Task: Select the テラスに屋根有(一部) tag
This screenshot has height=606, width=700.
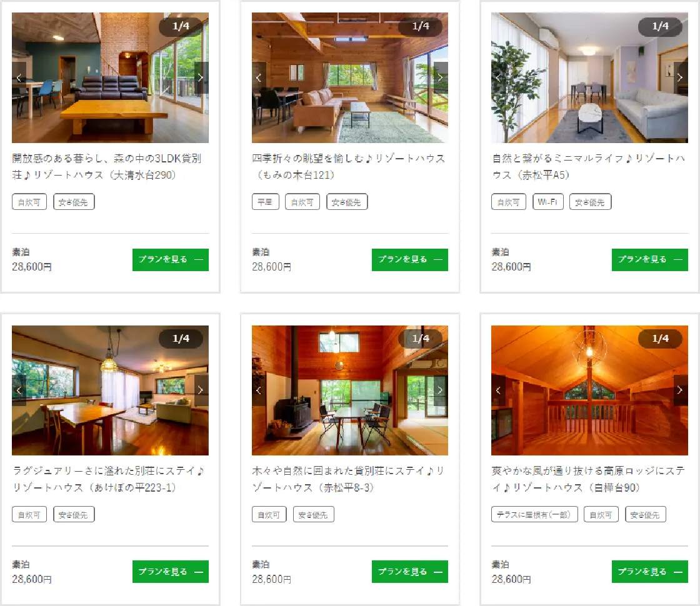Action: [x=534, y=514]
